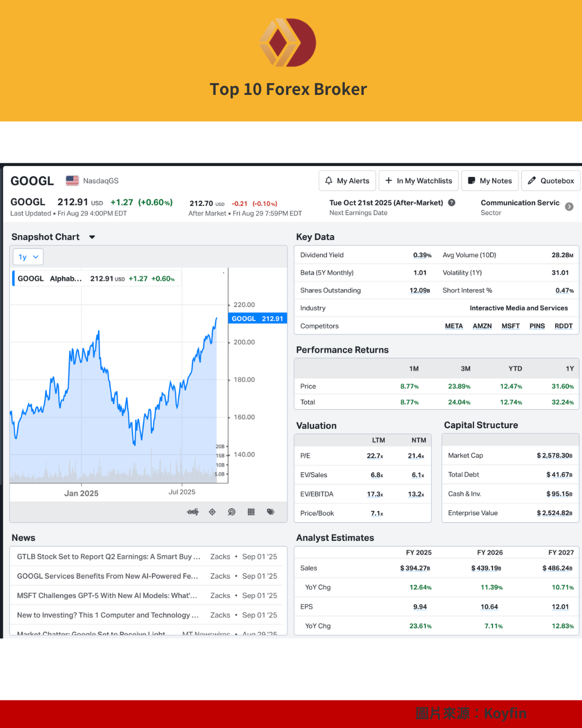
Task: Click 3M total return 24.04%
Action: point(459,402)
